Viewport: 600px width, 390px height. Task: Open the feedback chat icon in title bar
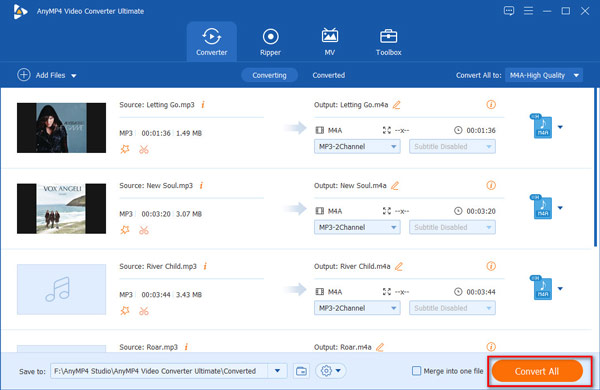pyautogui.click(x=509, y=11)
